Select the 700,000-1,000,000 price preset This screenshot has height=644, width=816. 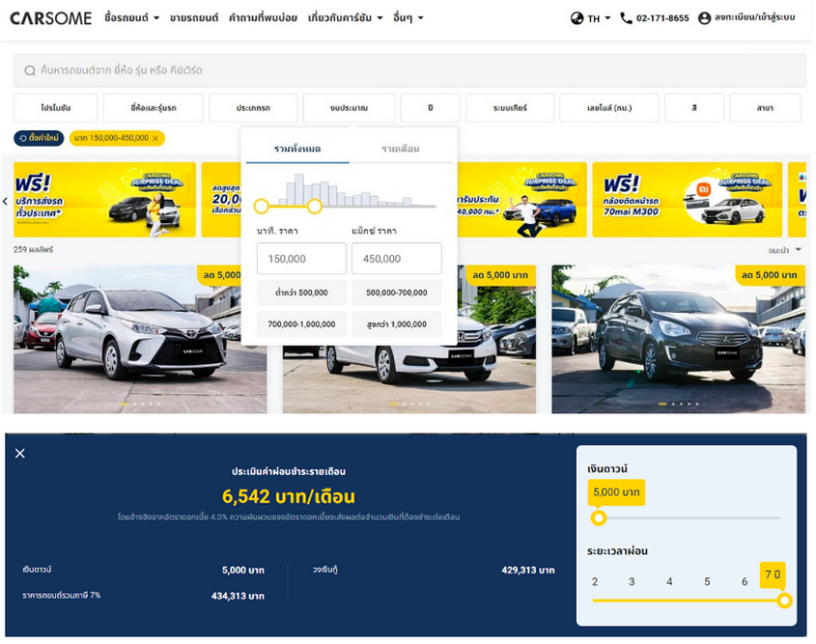(x=300, y=324)
